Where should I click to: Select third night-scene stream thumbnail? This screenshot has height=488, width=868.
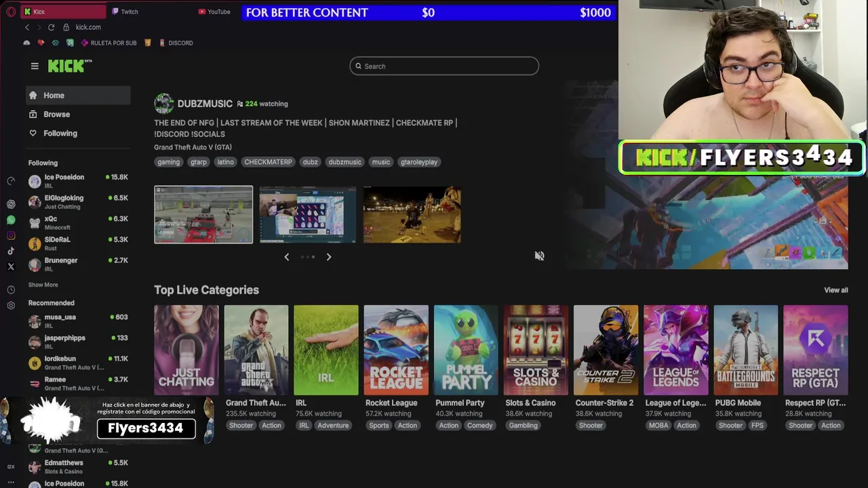(412, 214)
